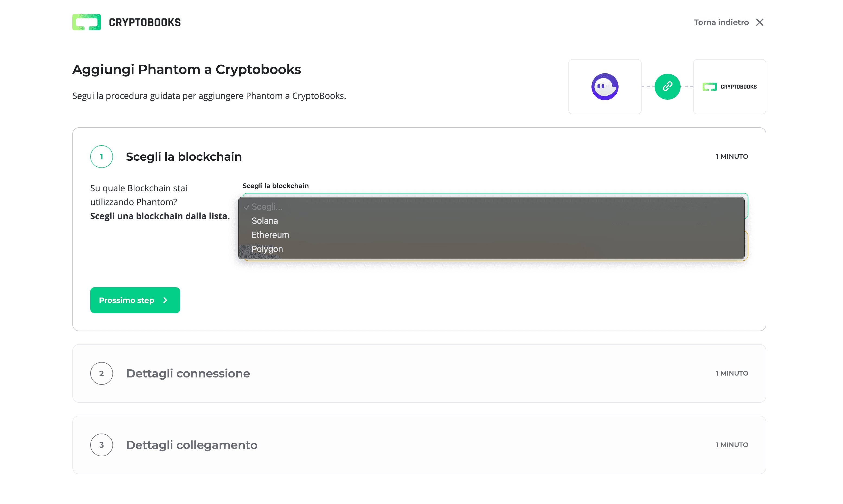
Task: Click the Torna indietro link
Action: (721, 22)
